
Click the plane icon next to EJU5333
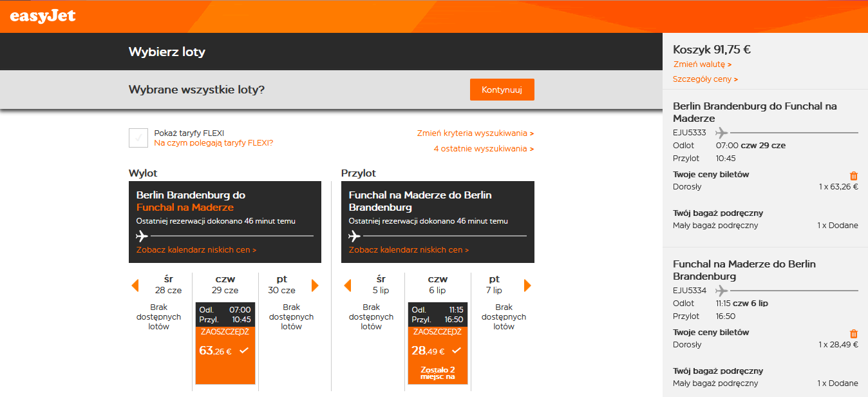click(721, 133)
